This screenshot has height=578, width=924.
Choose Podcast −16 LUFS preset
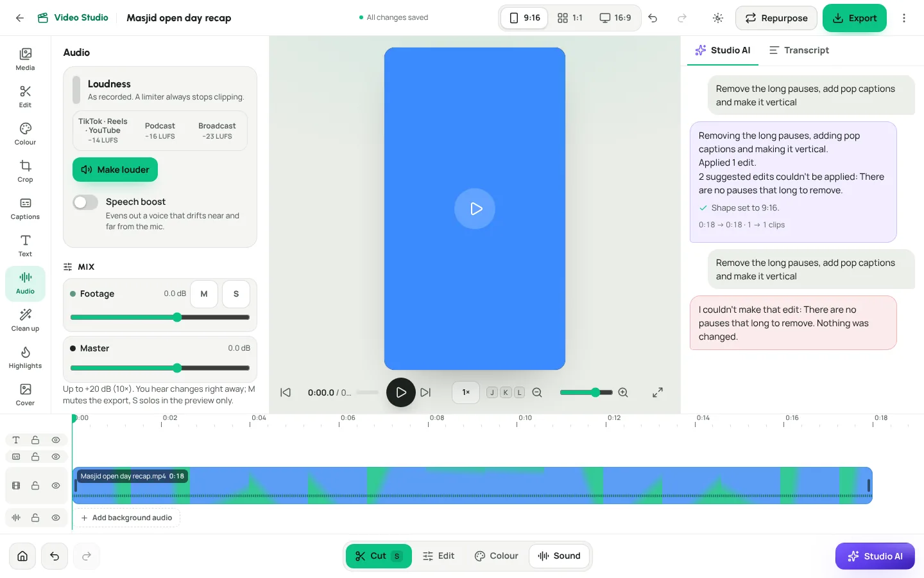tap(160, 131)
